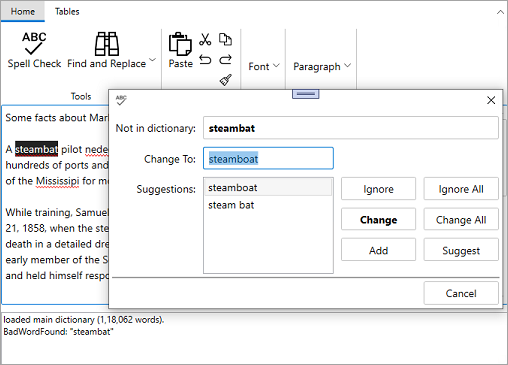
Task: Expand the Paragraph group dropdown
Action: point(322,66)
